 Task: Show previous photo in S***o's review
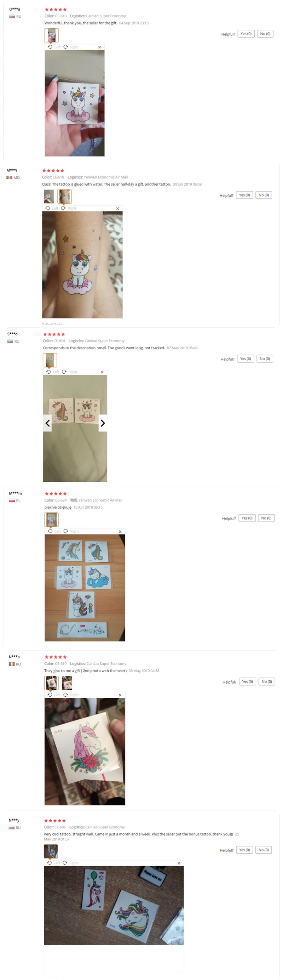coord(47,423)
